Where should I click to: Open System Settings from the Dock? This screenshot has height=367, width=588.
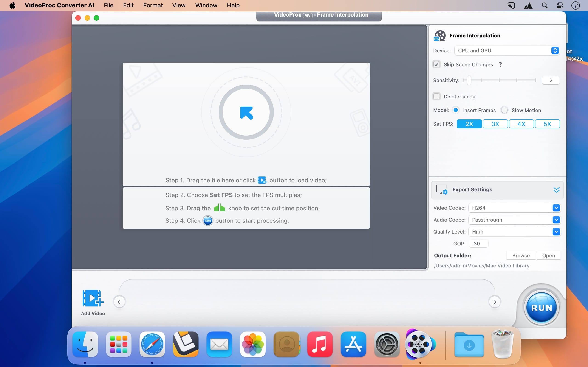[387, 344]
